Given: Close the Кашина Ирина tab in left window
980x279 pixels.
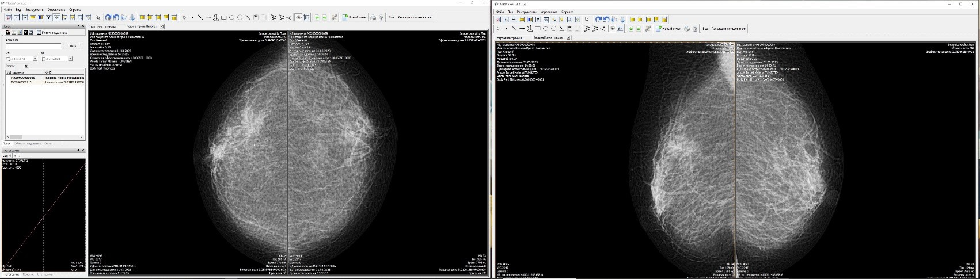Looking at the screenshot, I should tap(162, 26).
